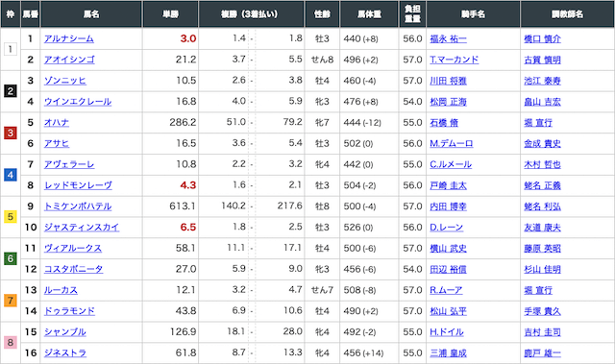Open trainer link in ルーカス row

click(x=538, y=290)
